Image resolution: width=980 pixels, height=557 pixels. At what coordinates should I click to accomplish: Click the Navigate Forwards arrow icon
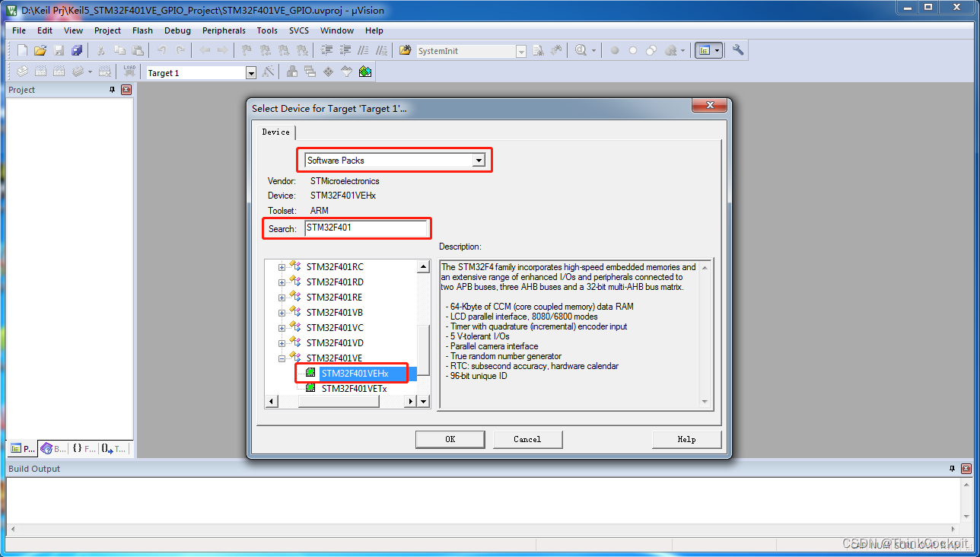click(222, 50)
